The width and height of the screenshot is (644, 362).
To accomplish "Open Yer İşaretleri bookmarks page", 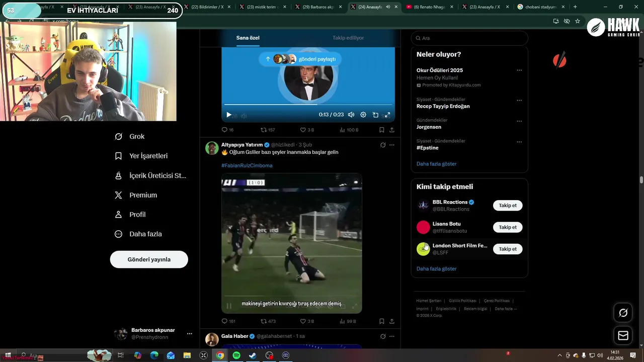I will [141, 156].
